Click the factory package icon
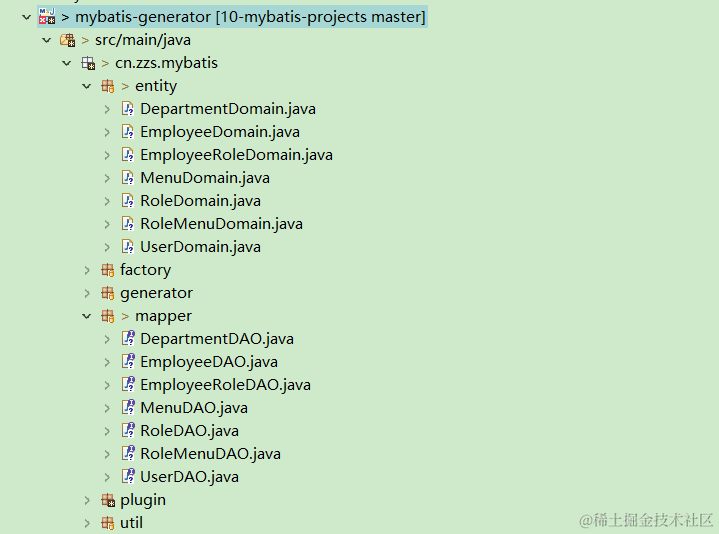The height and width of the screenshot is (534, 719). [x=108, y=270]
